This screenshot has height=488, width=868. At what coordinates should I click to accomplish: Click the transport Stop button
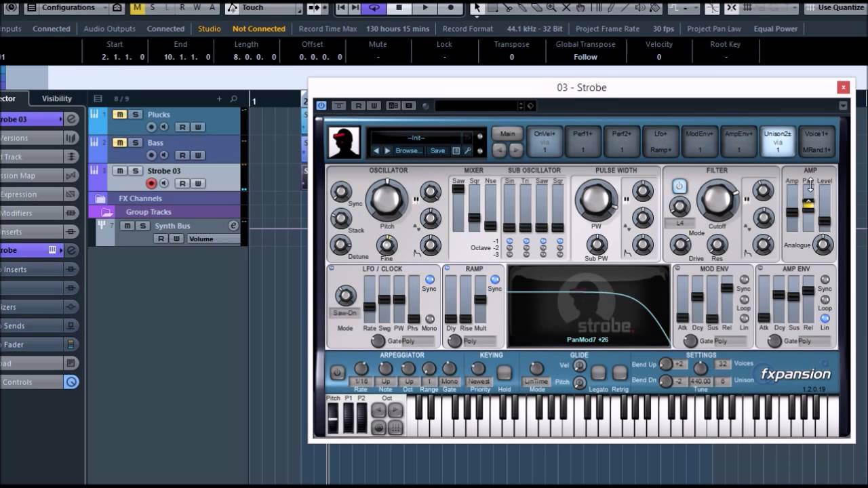tap(399, 7)
